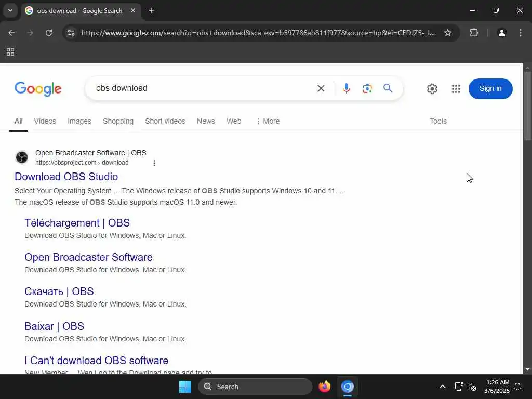Click the browser address bar
The height and width of the screenshot is (399, 532).
258,33
